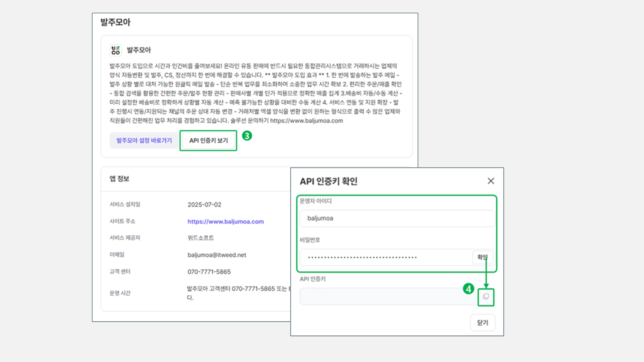Viewport: 644px width, 362px height.
Task: Click the baljumoa.com URL in the description text
Action: point(306,121)
